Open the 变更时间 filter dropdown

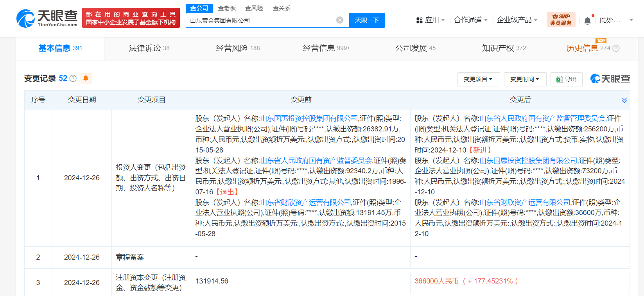coord(524,79)
